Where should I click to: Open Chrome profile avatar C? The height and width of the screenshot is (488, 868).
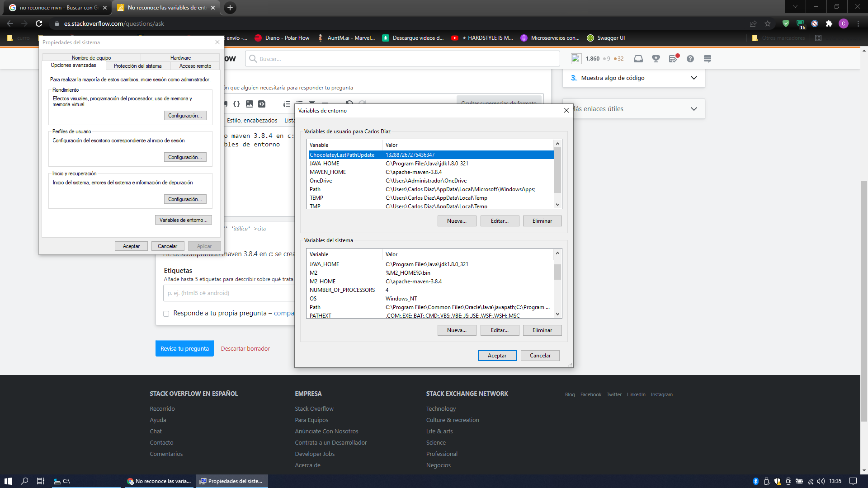(x=844, y=23)
